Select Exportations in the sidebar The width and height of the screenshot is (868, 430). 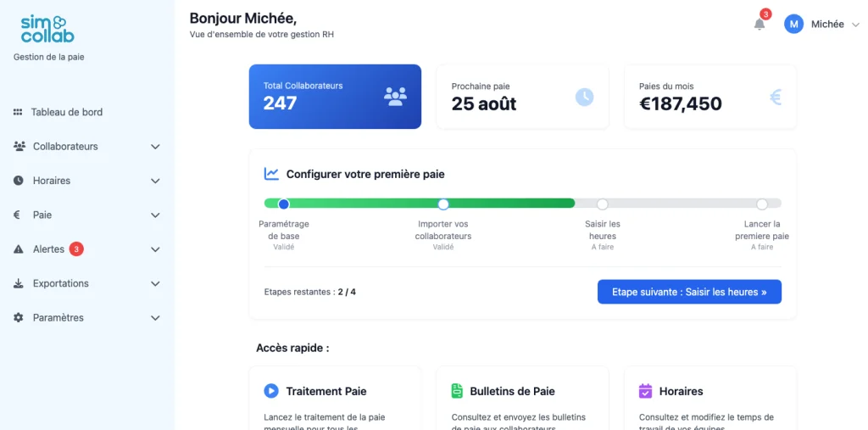[x=60, y=283]
